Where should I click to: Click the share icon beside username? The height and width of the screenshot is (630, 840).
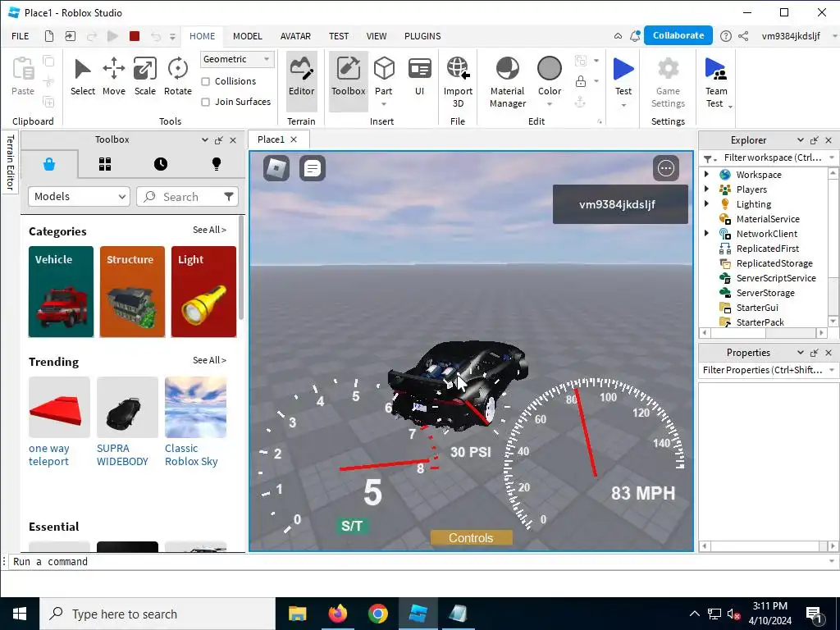click(743, 36)
